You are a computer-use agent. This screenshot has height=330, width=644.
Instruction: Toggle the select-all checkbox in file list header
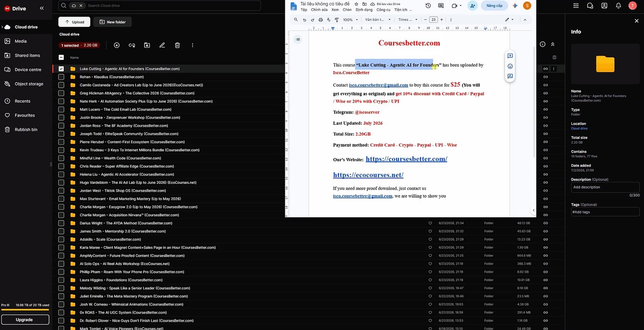point(61,57)
